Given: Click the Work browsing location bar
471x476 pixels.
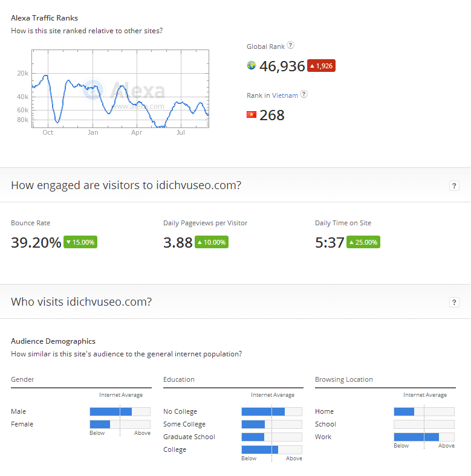Looking at the screenshot, I should click(424, 437).
